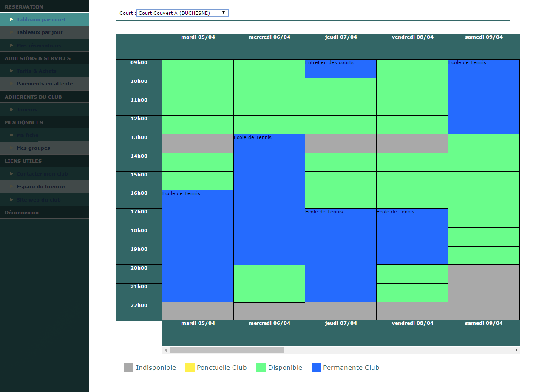Go to Paiements en attente
This screenshot has width=536, height=392.
(44, 84)
